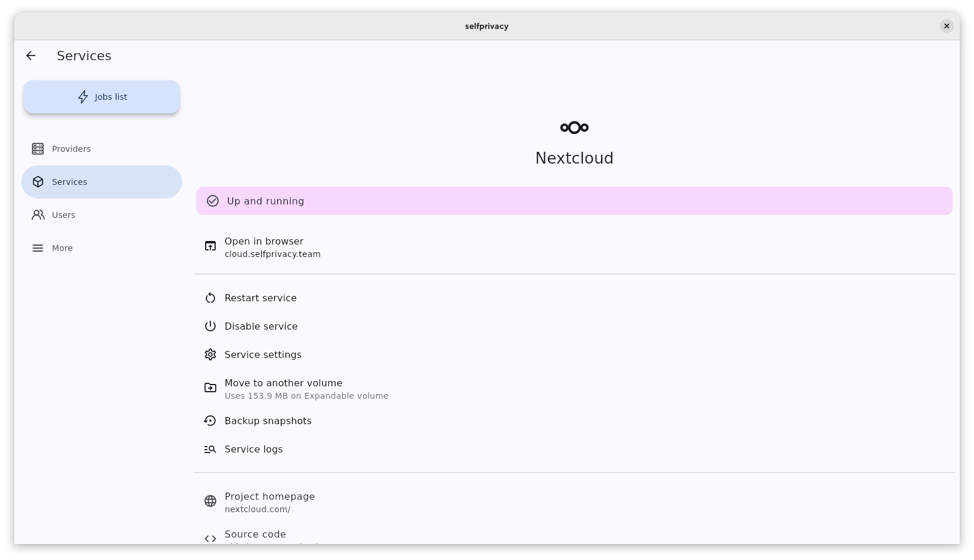This screenshot has height=560, width=974.
Task: Close the selfprivacy window
Action: pyautogui.click(x=947, y=26)
